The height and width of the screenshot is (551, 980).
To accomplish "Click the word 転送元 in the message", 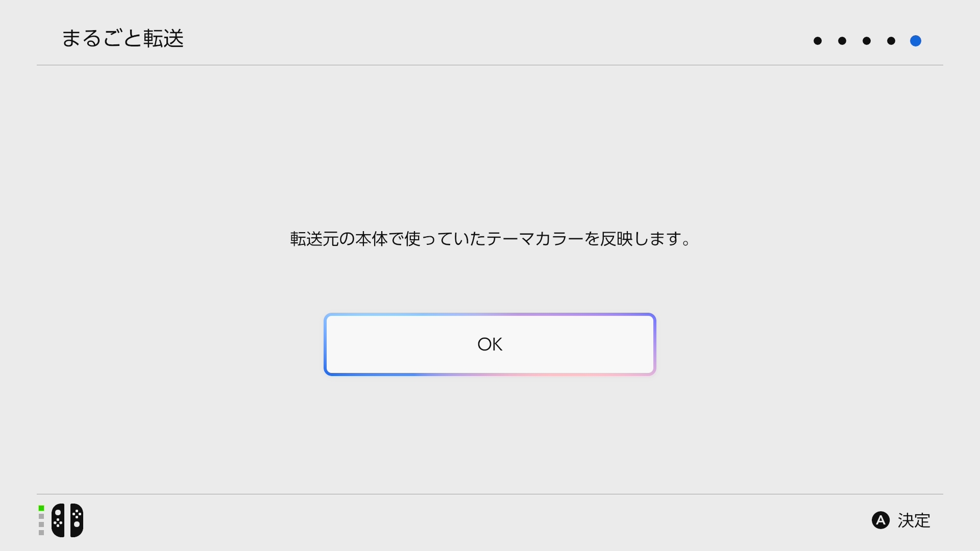I will (314, 239).
